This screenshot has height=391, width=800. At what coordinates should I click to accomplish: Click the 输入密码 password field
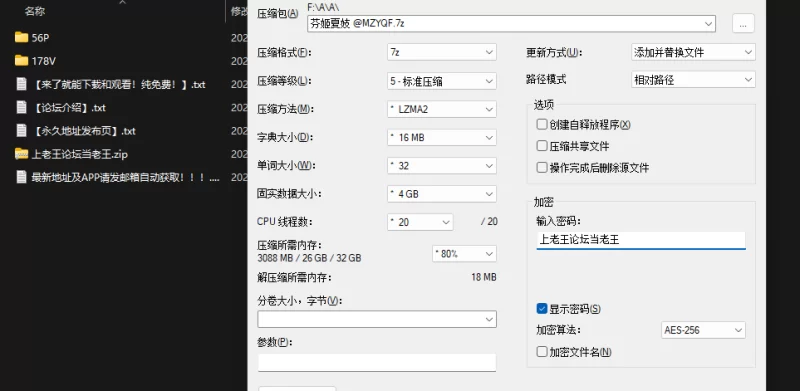pyautogui.click(x=641, y=240)
